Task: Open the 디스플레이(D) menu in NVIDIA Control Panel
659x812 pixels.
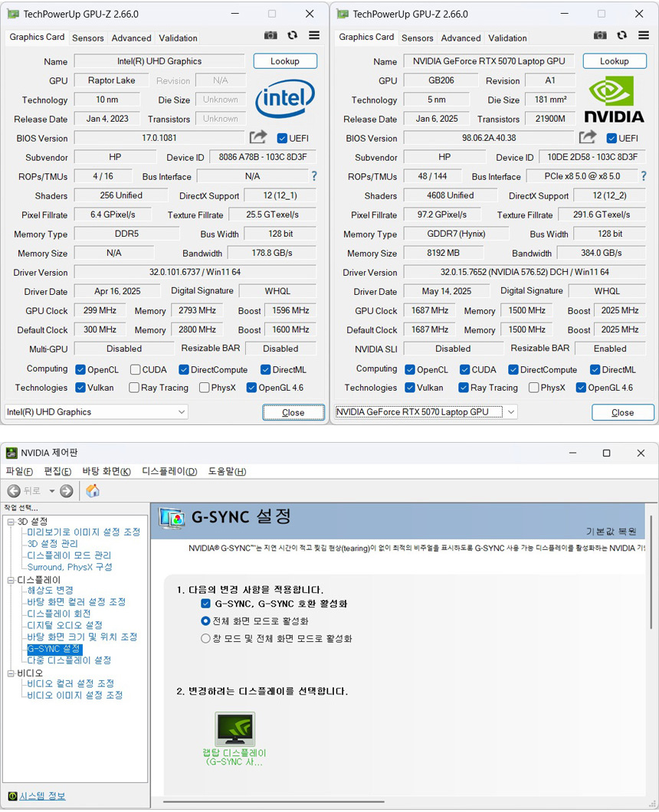Action: [169, 471]
